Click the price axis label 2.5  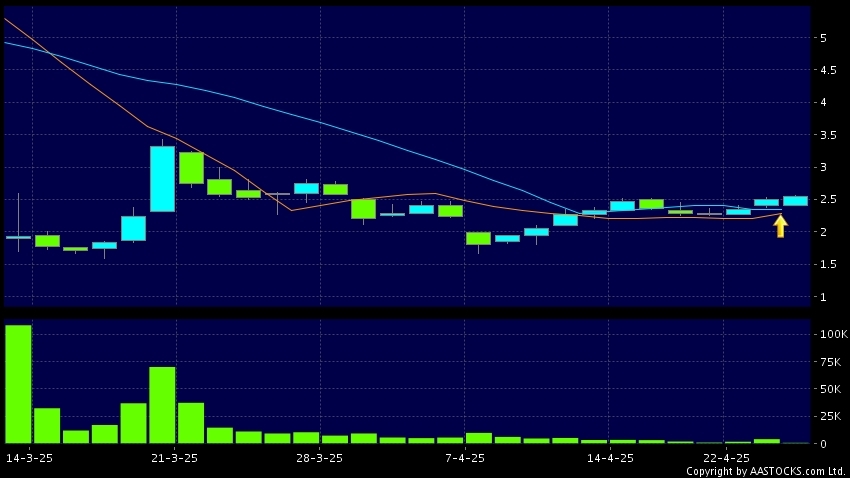828,199
